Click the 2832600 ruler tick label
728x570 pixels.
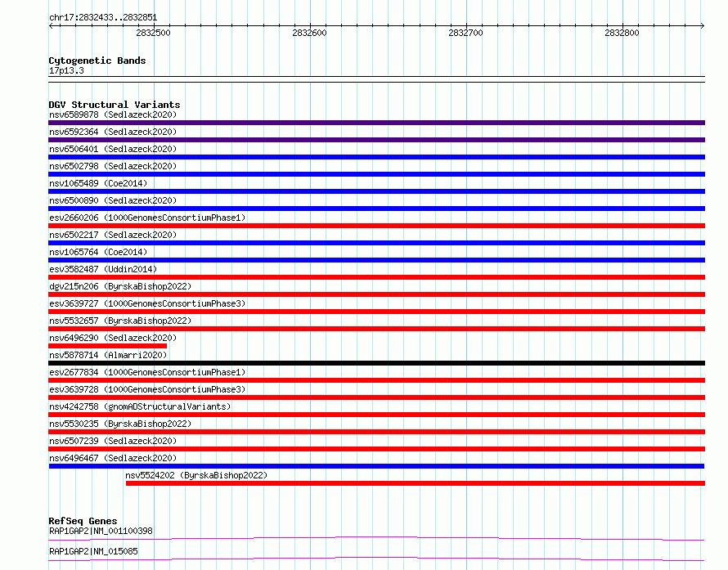pos(309,33)
